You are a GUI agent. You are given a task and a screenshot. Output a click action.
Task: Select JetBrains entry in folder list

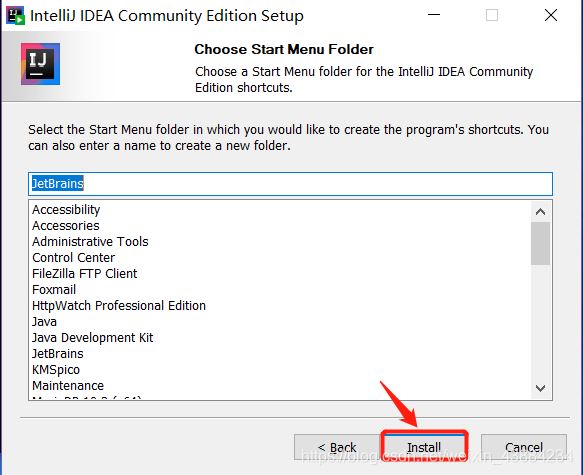tap(58, 353)
